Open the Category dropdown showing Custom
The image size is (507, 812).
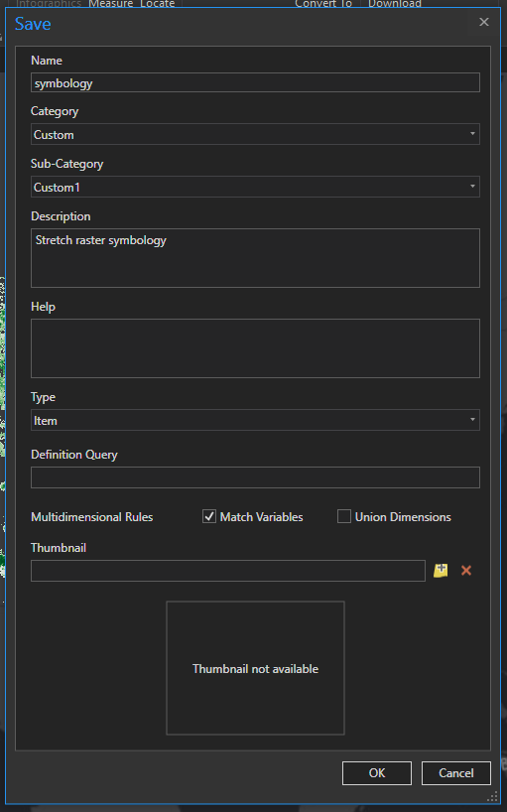pyautogui.click(x=255, y=135)
